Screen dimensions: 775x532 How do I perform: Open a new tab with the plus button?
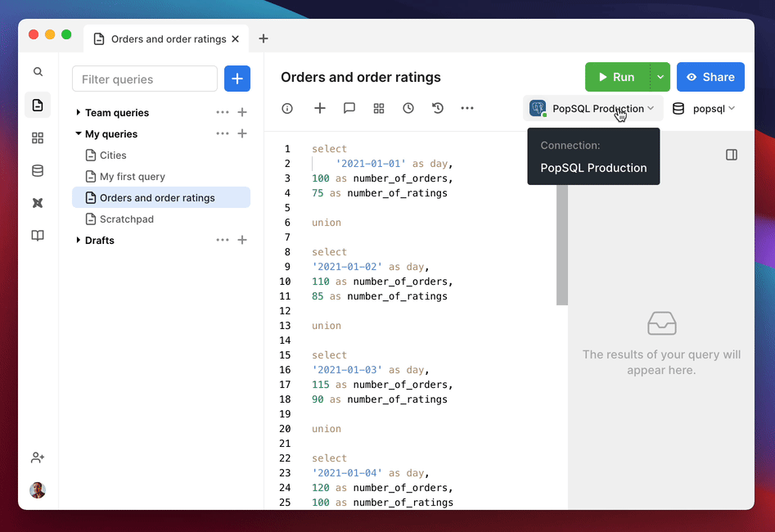(264, 38)
